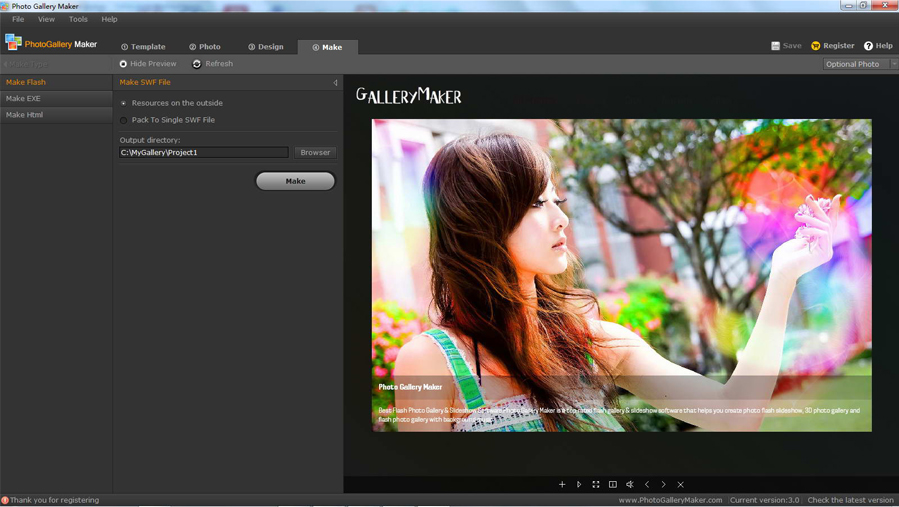The width and height of the screenshot is (899, 507).
Task: Click the info panel icon in preview controls
Action: [613, 485]
